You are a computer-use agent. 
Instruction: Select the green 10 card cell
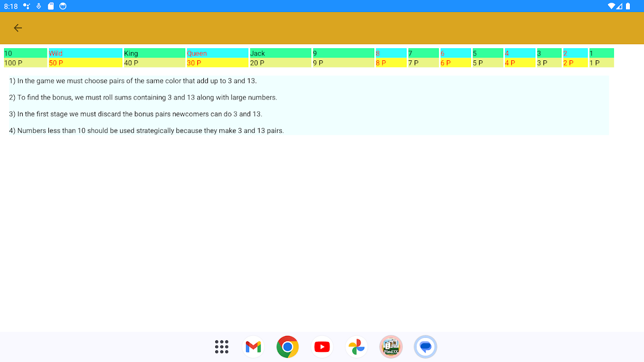(25, 53)
